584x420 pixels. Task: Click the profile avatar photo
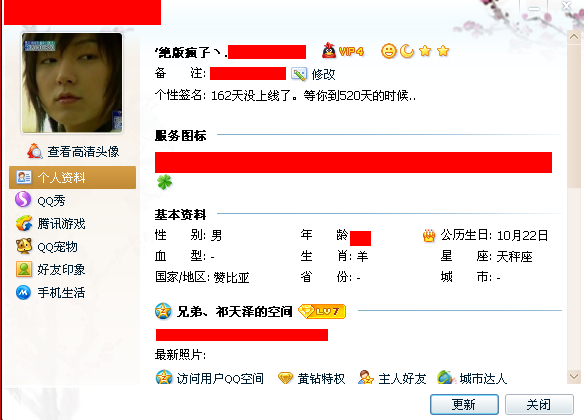[72, 83]
